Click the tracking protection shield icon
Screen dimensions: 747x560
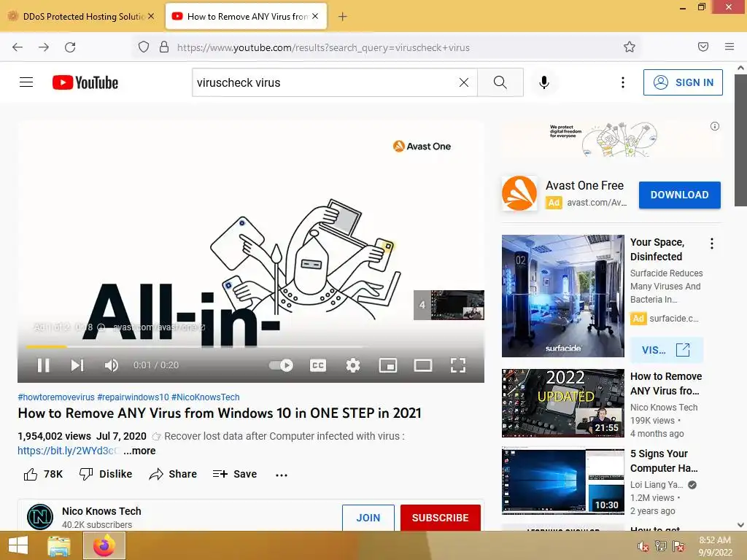coord(144,47)
